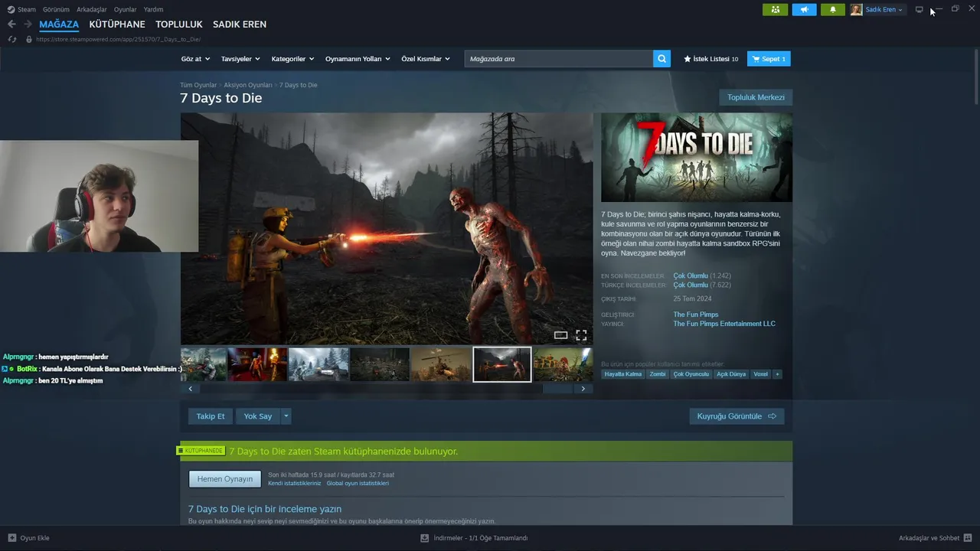Open Arkadaşlar ve Sohbet chat icon
The height and width of the screenshot is (551, 980).
[968, 538]
